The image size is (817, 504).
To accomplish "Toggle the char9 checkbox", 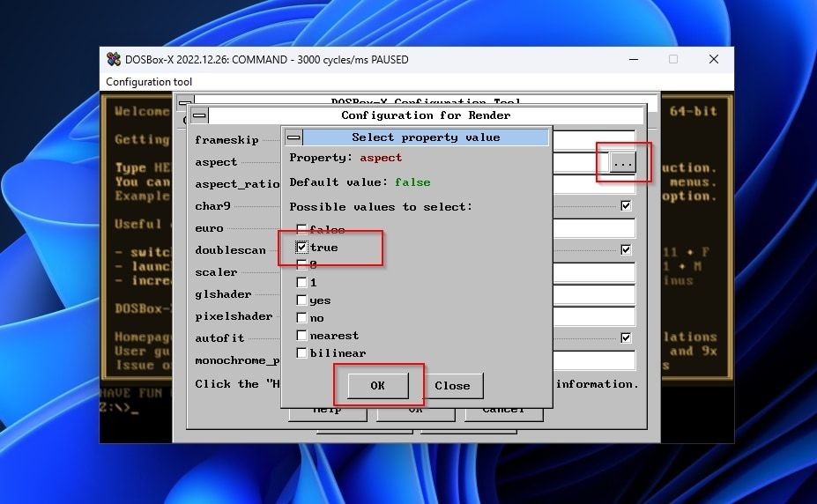I will click(x=626, y=205).
